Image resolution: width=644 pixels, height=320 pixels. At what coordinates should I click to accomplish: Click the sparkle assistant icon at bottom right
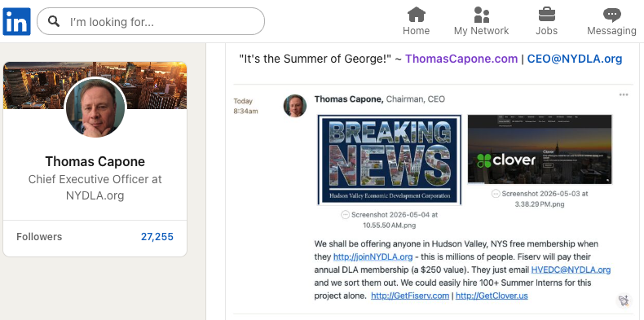click(624, 300)
